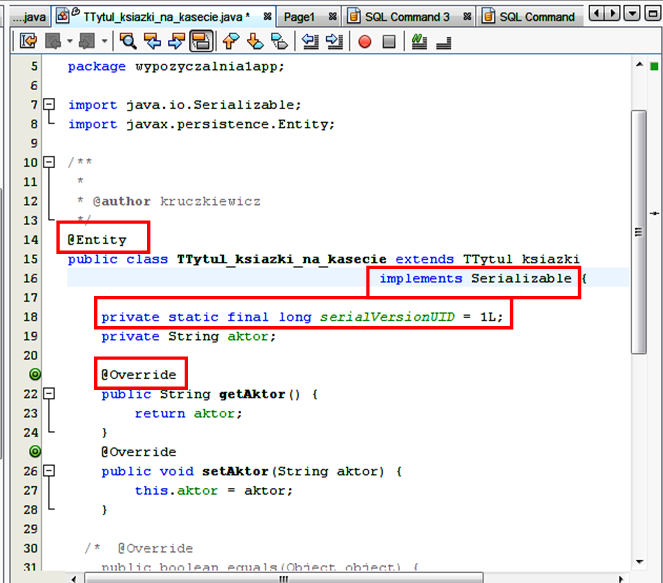
Task: Click 'import javax.persistence.Entity;' line
Action: (201, 124)
